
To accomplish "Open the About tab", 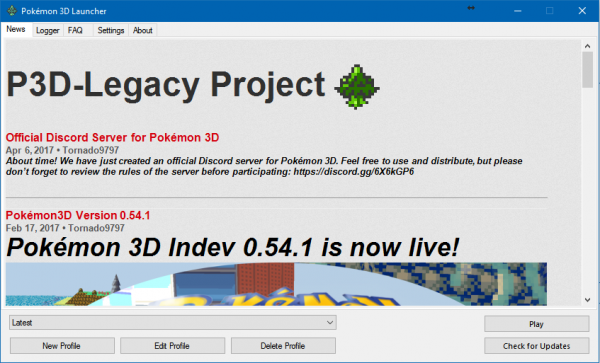I will pyautogui.click(x=143, y=31).
